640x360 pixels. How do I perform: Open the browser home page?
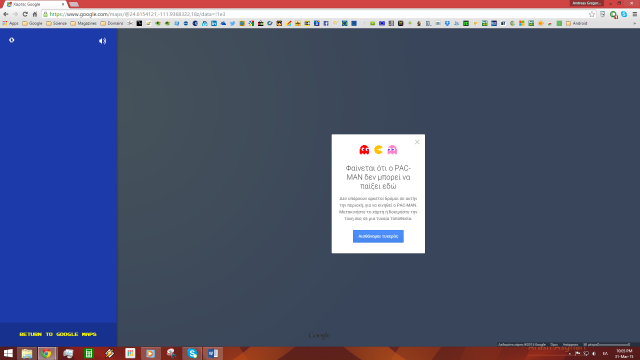coord(35,14)
